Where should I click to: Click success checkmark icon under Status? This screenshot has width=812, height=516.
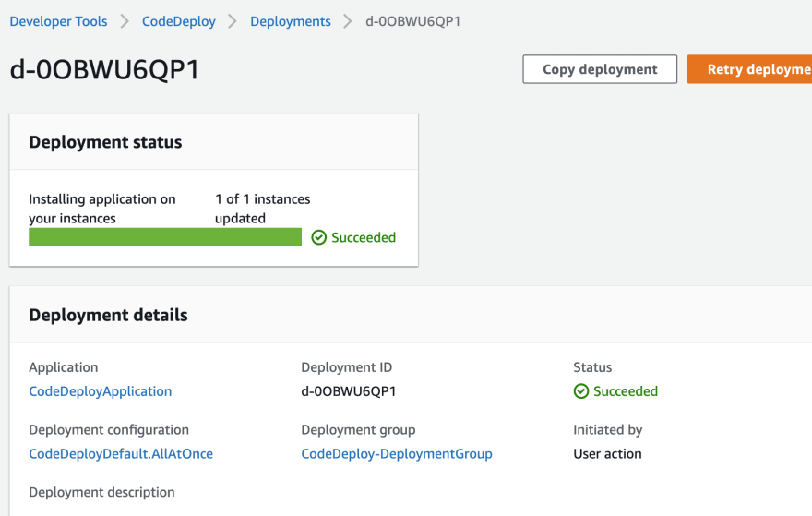click(x=581, y=391)
